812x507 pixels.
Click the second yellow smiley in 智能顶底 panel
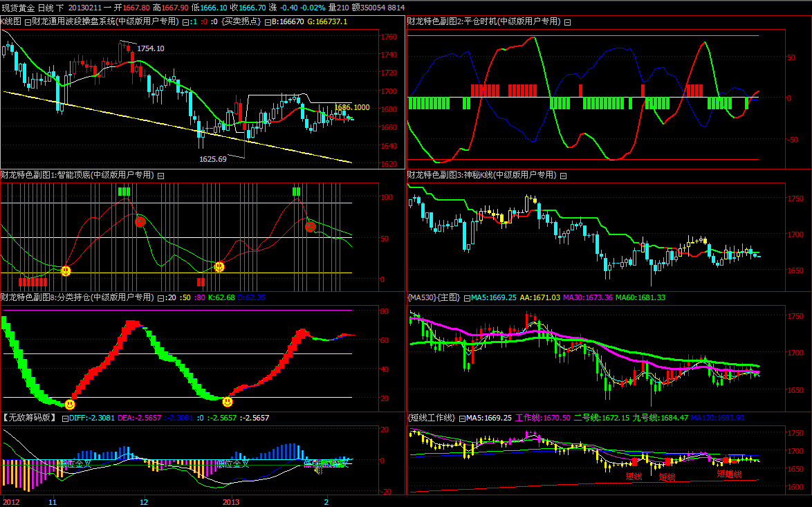[219, 267]
